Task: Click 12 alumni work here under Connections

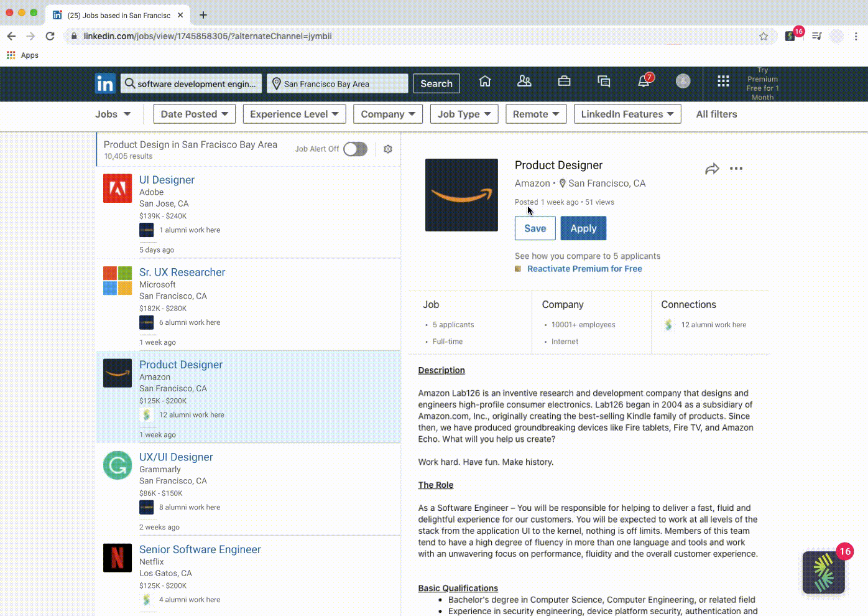Action: [x=714, y=325]
